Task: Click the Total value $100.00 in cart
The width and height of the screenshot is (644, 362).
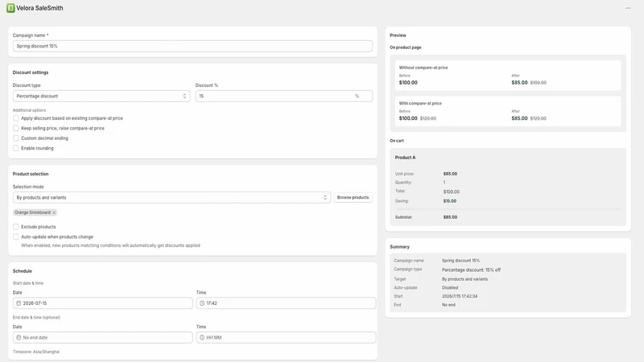Action: [x=452, y=191]
